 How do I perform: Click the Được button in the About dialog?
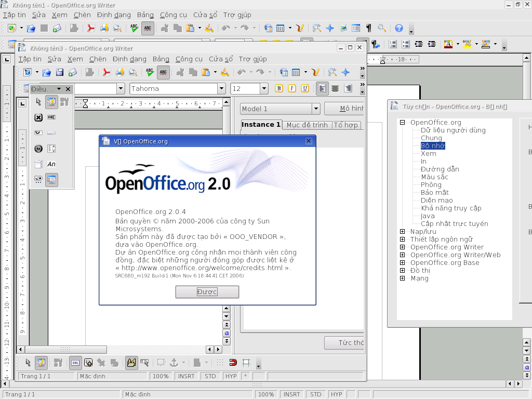coord(207,292)
